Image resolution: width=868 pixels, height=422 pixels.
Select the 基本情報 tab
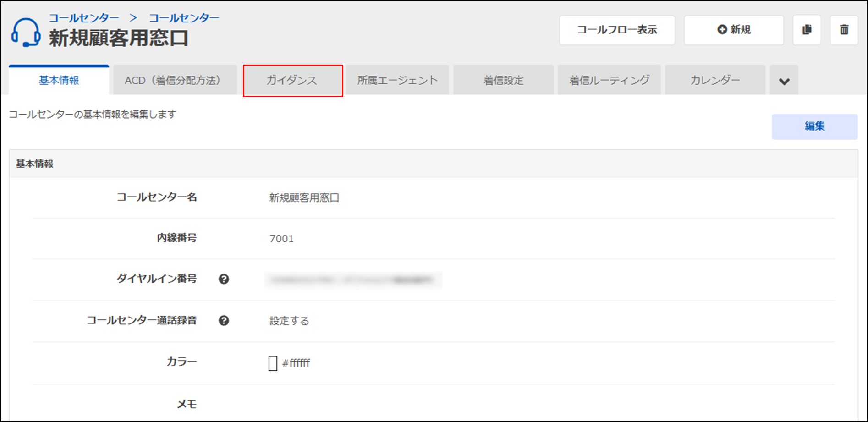(x=59, y=81)
